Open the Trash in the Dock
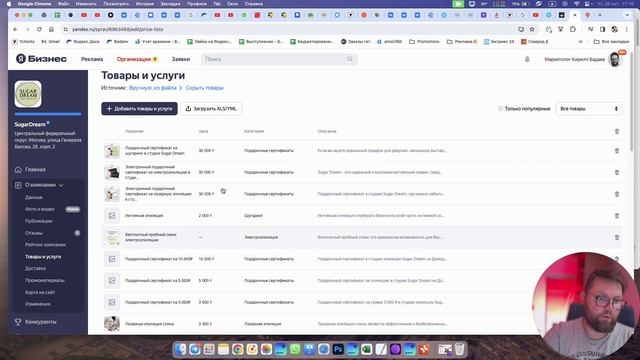This screenshot has height=360, width=640. 459,349
